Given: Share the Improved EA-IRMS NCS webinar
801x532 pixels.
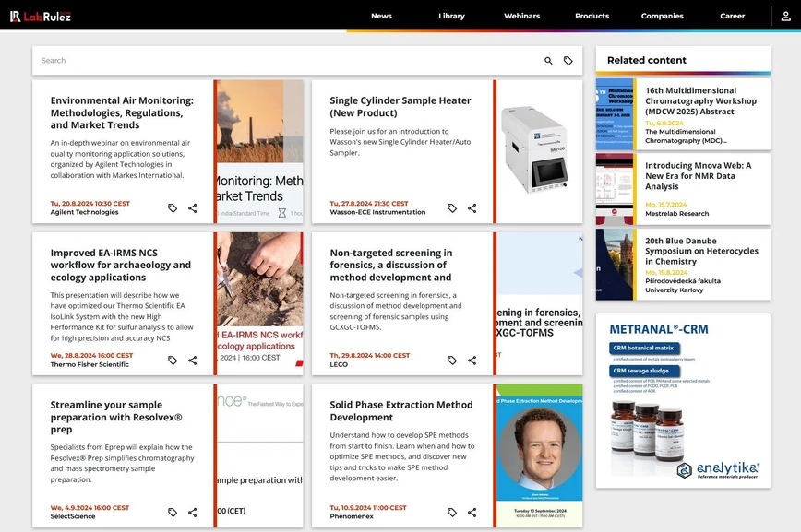Looking at the screenshot, I should coord(193,360).
